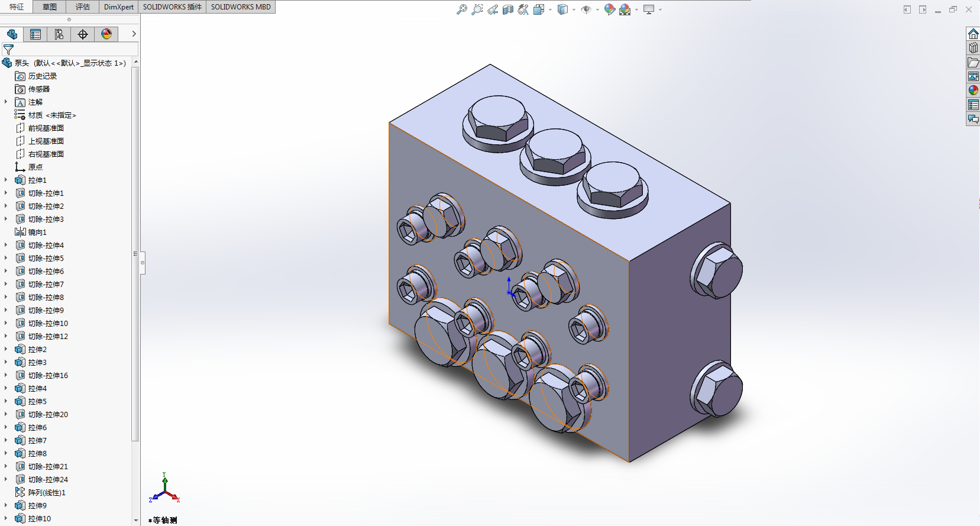Open the File Explorer task pane
980x526 pixels.
(973, 62)
